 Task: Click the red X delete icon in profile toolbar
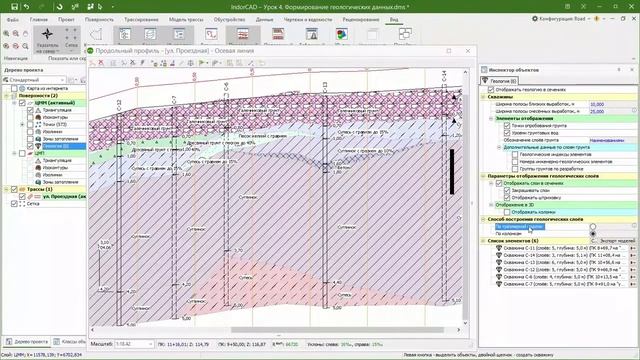coord(101,63)
